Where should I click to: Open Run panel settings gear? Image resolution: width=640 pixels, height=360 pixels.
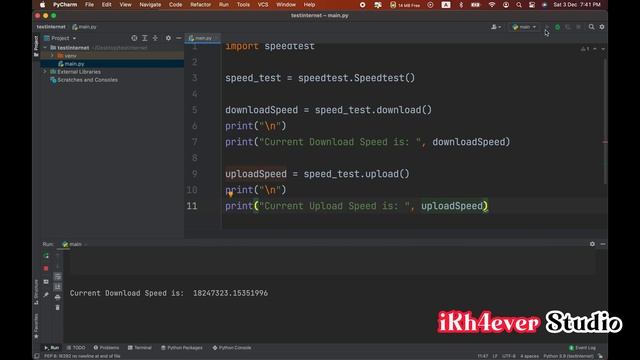click(x=592, y=244)
